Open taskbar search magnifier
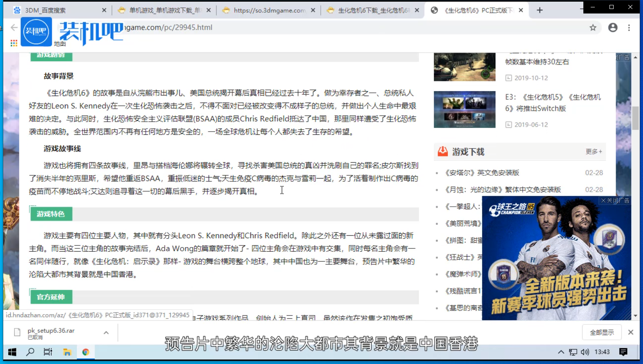 30,352
